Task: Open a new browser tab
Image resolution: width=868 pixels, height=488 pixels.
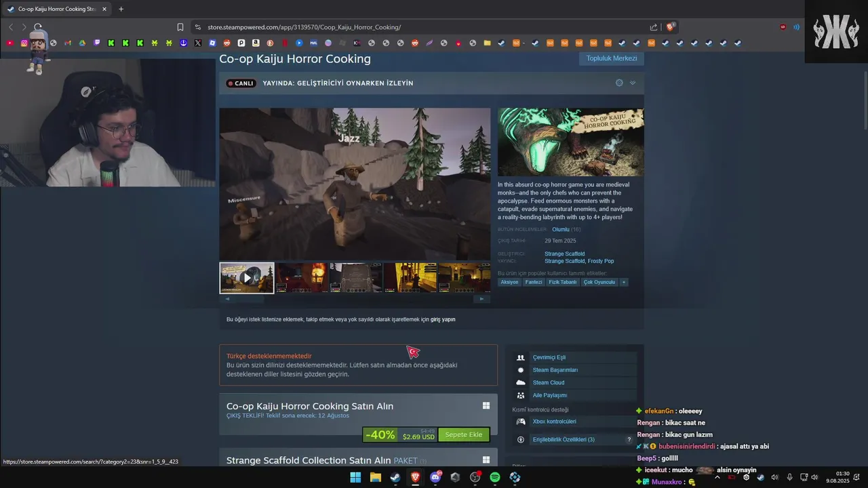Action: 121,9
